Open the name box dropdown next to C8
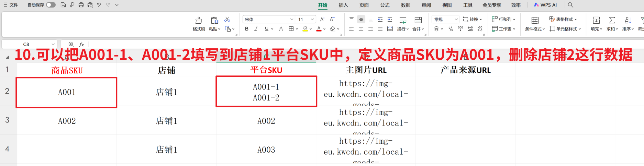The height and width of the screenshot is (166, 644). 53,44
